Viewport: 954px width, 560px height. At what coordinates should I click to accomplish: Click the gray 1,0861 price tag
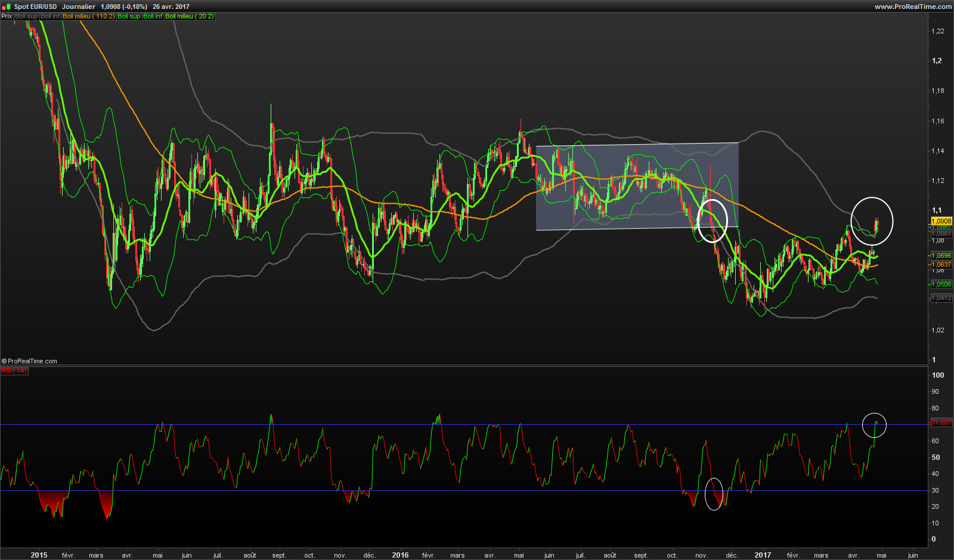pyautogui.click(x=941, y=234)
